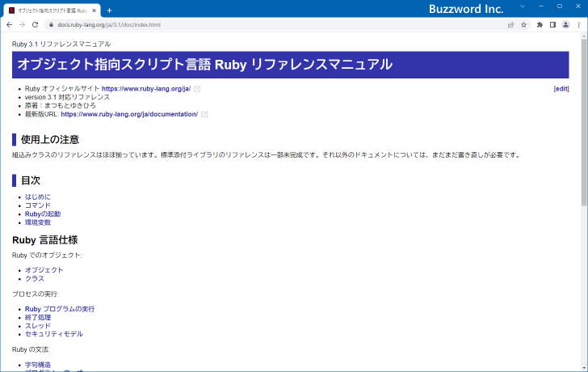Open the 環境変数 link
Screen dimensions: 588x372
[x=38, y=222]
